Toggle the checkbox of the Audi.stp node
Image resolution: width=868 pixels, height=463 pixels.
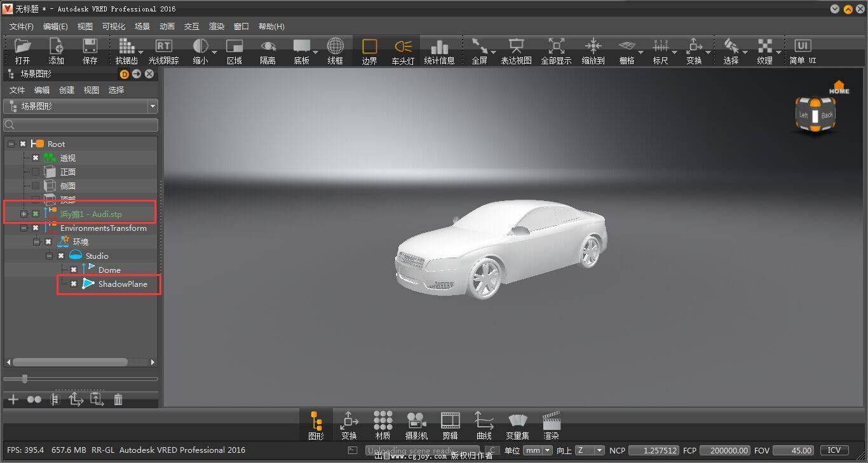tap(36, 214)
